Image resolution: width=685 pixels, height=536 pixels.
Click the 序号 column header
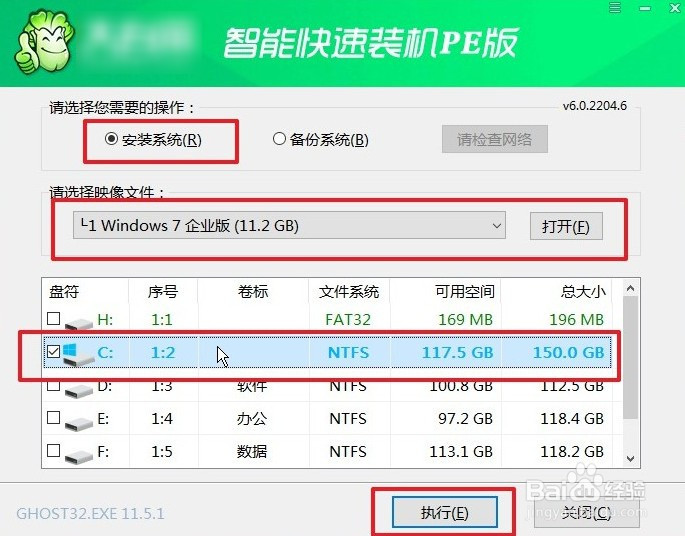[163, 291]
